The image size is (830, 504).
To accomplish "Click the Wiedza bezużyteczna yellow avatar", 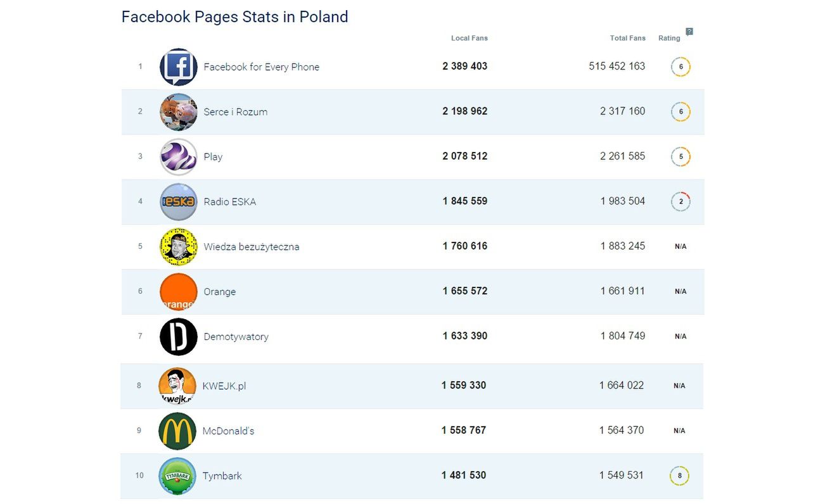I will coord(178,247).
